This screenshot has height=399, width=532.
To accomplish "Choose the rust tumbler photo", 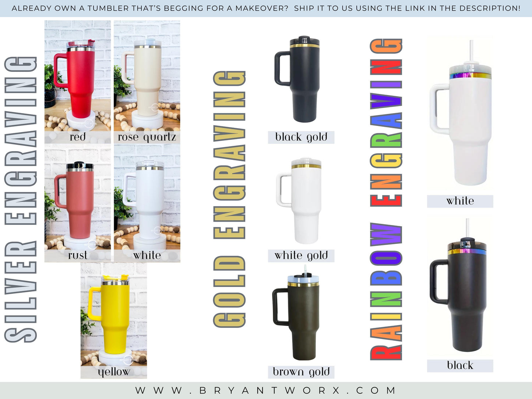I will pyautogui.click(x=78, y=199).
